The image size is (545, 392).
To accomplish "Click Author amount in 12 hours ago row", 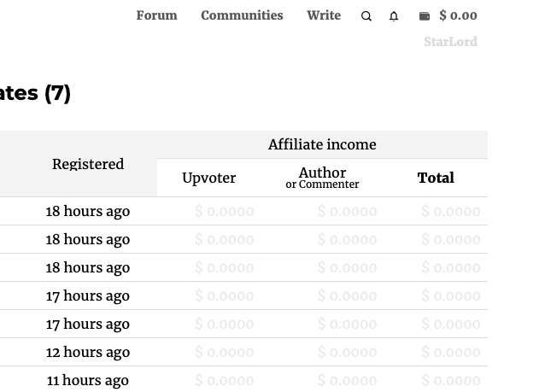I will (347, 352).
